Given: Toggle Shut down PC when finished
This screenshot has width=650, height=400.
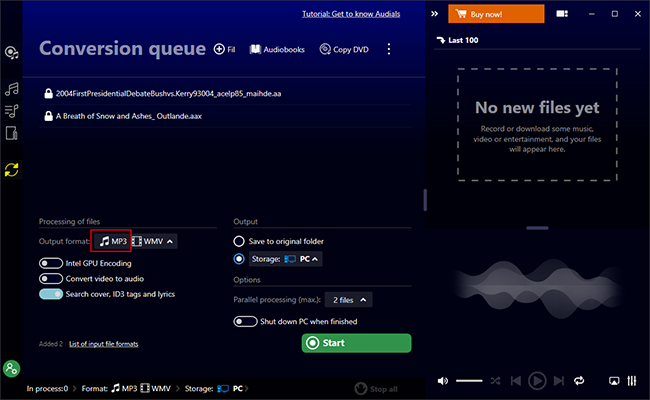Looking at the screenshot, I should pyautogui.click(x=245, y=321).
